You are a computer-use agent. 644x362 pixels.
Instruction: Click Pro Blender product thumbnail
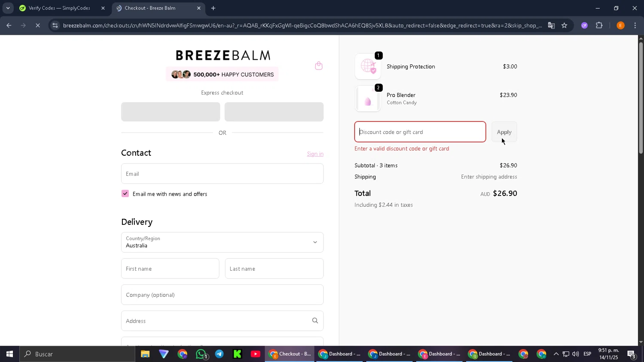click(368, 99)
